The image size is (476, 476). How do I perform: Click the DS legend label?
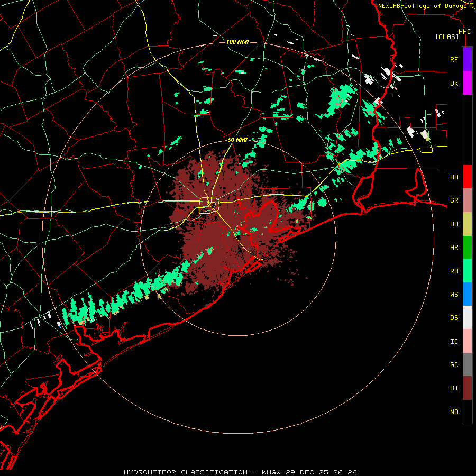[x=454, y=318]
